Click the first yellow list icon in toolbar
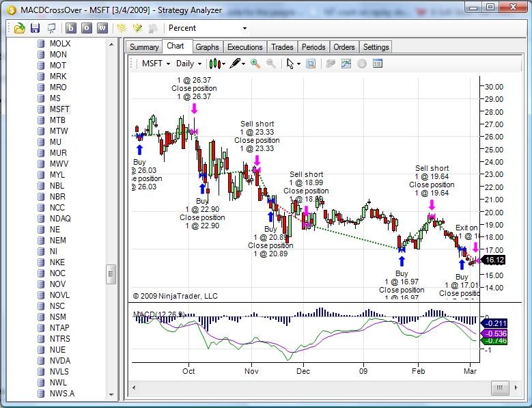Screen dimensions: 532x408 coord(122,28)
